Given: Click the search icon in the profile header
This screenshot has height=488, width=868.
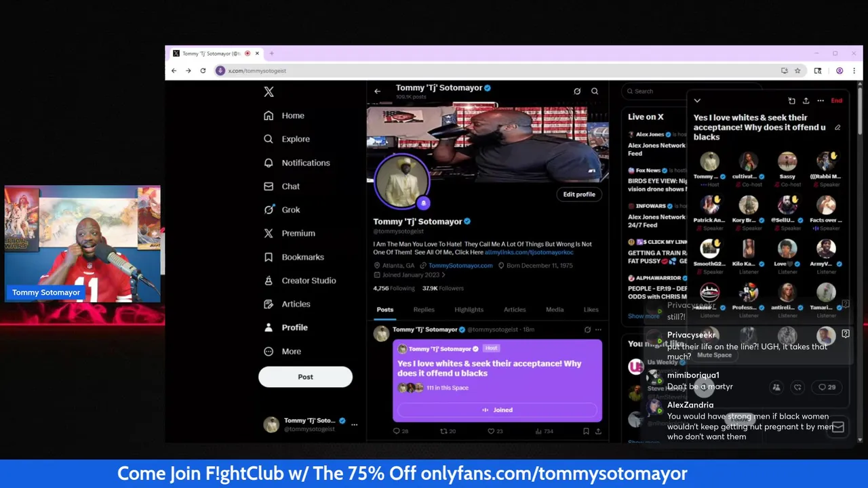Looking at the screenshot, I should pyautogui.click(x=595, y=91).
